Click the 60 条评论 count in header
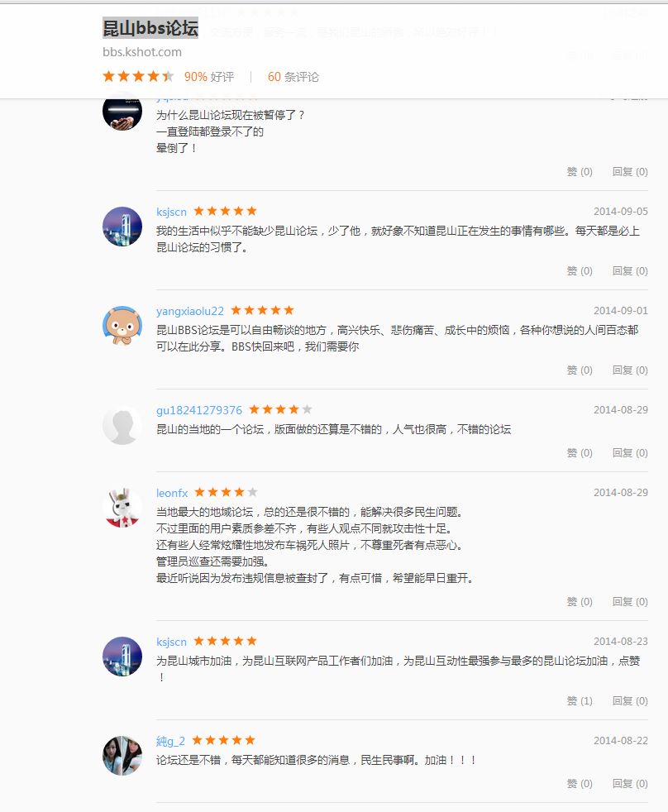Viewport: 668px width, 812px height. click(x=293, y=77)
